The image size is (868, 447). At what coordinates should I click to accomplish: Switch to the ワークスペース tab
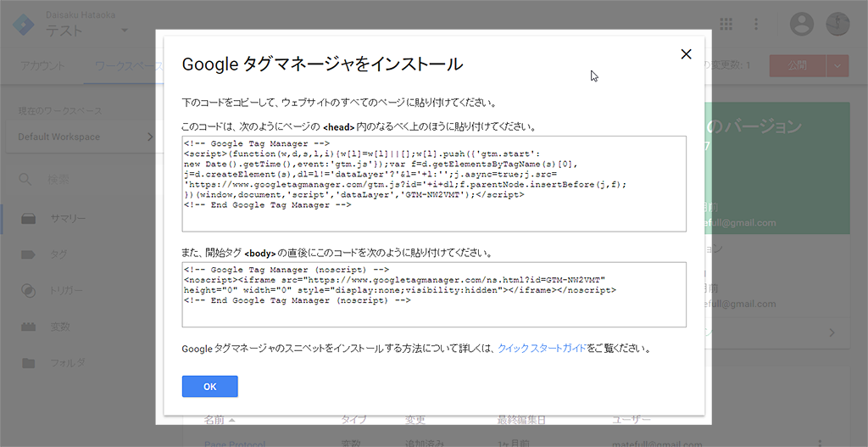click(129, 66)
